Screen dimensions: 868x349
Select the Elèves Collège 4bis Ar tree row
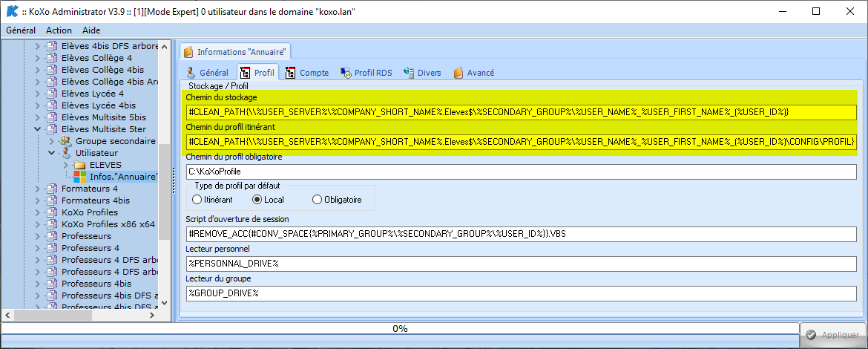click(110, 82)
